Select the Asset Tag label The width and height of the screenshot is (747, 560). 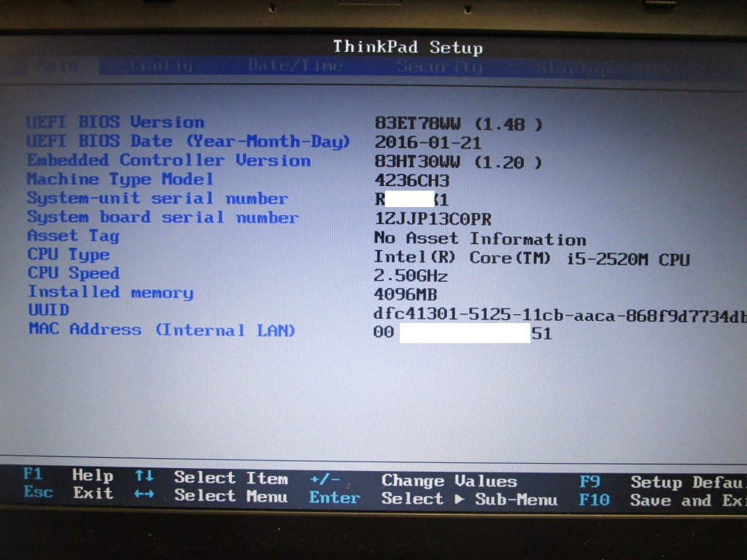click(x=74, y=236)
